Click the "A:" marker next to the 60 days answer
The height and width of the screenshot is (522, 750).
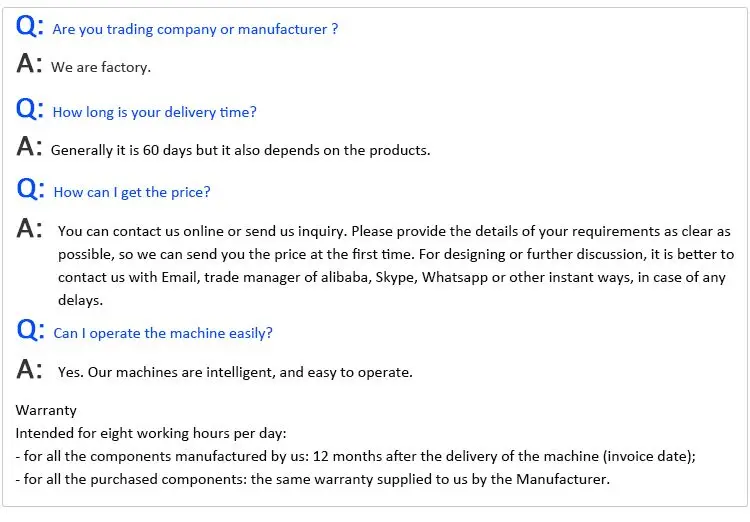pos(29,148)
